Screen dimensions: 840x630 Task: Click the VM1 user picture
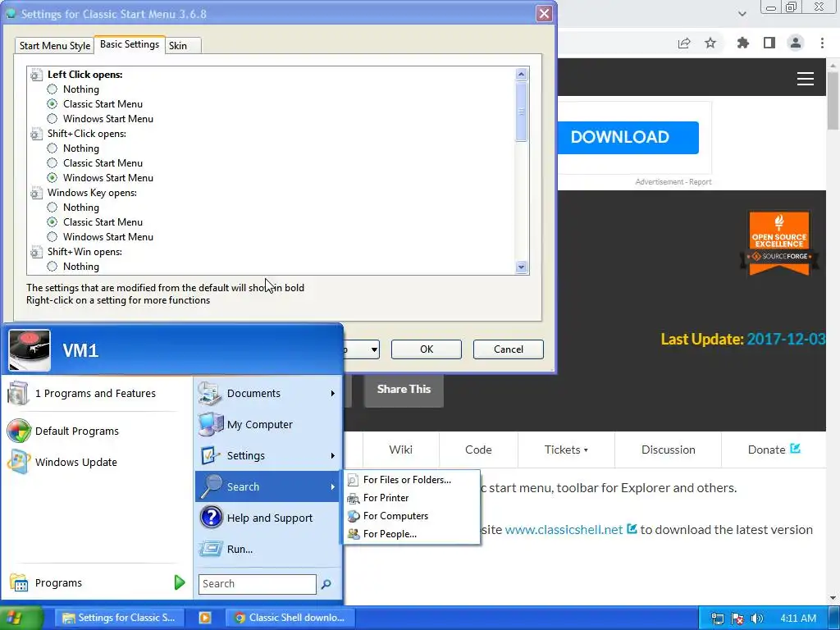point(30,350)
